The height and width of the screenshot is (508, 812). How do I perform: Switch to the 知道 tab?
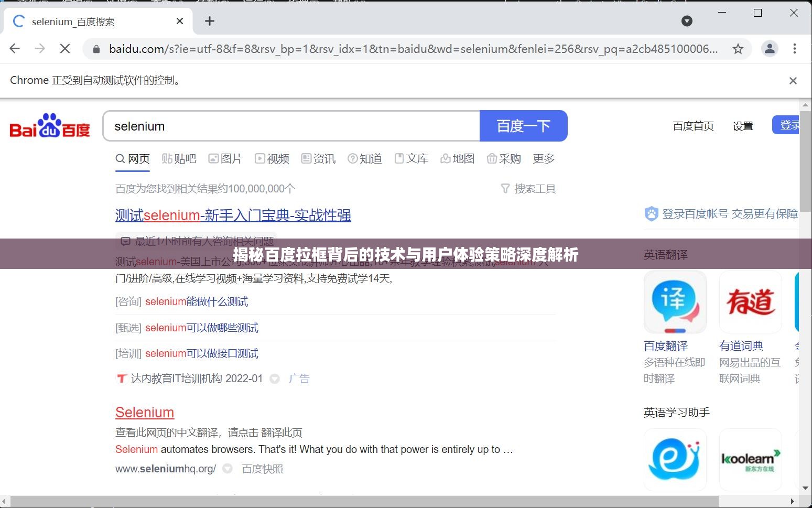click(x=365, y=159)
